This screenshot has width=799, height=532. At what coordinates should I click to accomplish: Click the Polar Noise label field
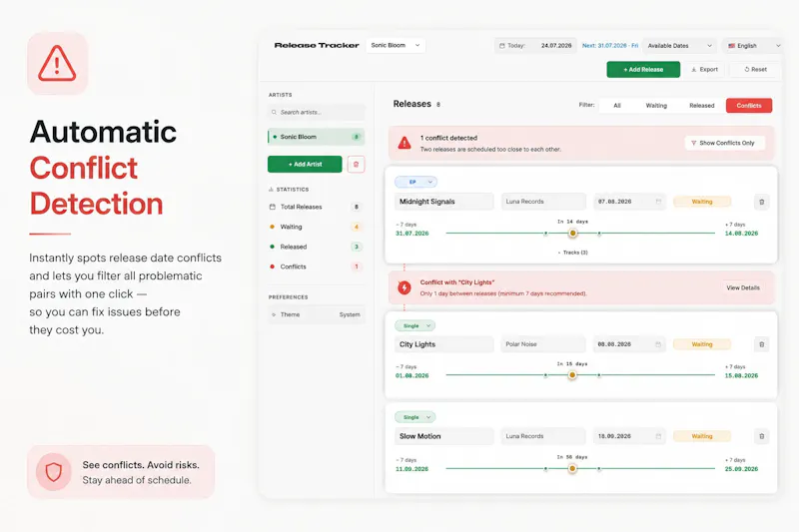pos(543,344)
